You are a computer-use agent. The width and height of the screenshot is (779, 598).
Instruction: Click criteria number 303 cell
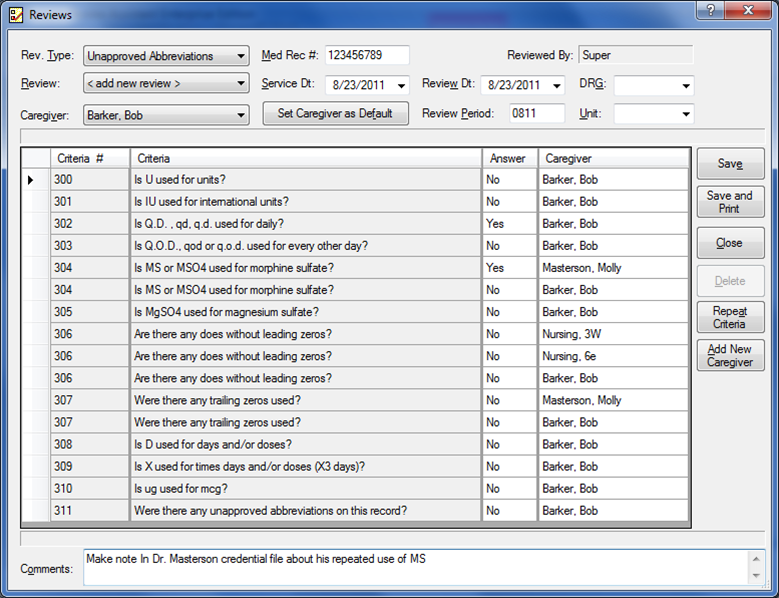90,246
